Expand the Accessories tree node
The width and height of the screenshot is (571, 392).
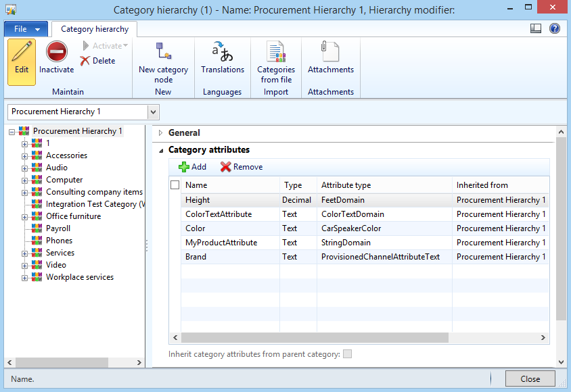pyautogui.click(x=25, y=156)
